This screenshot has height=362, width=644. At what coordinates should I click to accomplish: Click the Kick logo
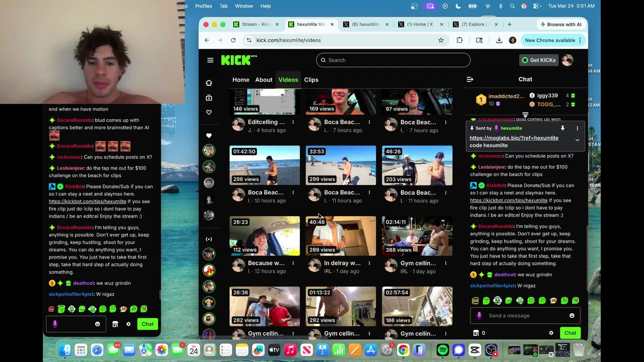point(238,60)
